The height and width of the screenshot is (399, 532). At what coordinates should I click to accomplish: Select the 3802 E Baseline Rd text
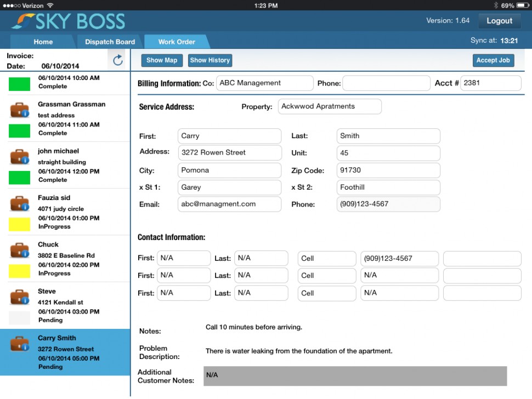click(66, 255)
